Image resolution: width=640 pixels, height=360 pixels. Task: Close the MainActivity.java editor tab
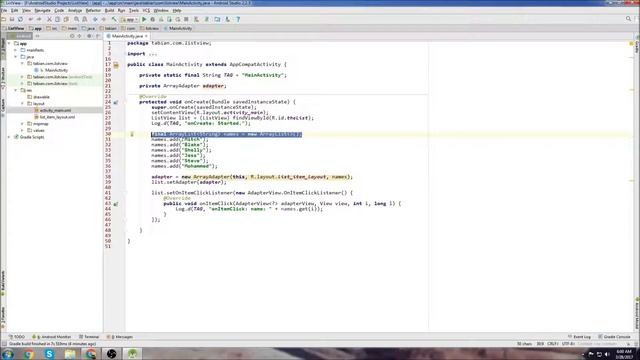pyautogui.click(x=146, y=36)
